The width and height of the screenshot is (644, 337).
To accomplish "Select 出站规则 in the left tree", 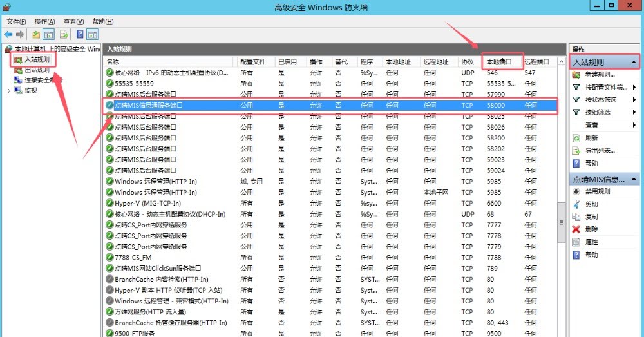I will (37, 70).
